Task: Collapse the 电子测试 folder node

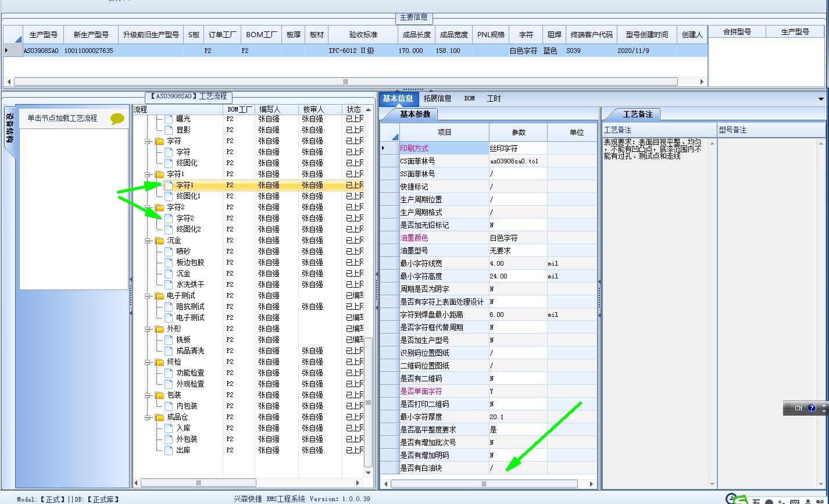Action: 148,296
